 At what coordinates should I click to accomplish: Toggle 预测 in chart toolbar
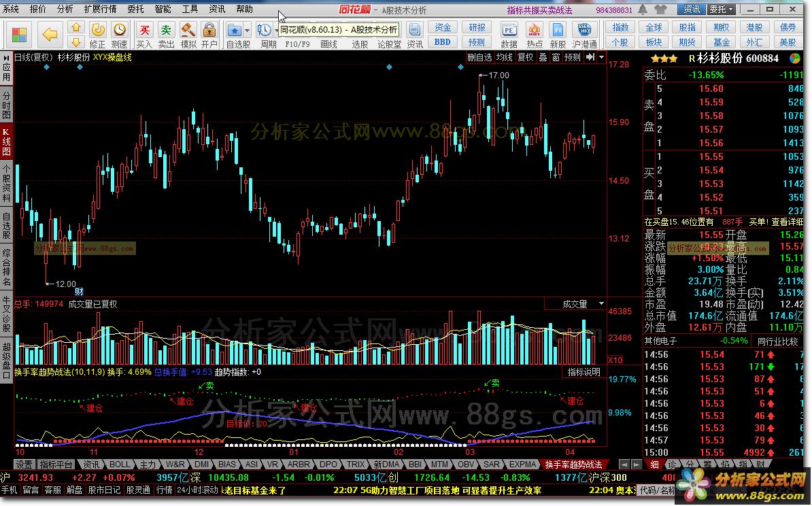pyautogui.click(x=572, y=58)
